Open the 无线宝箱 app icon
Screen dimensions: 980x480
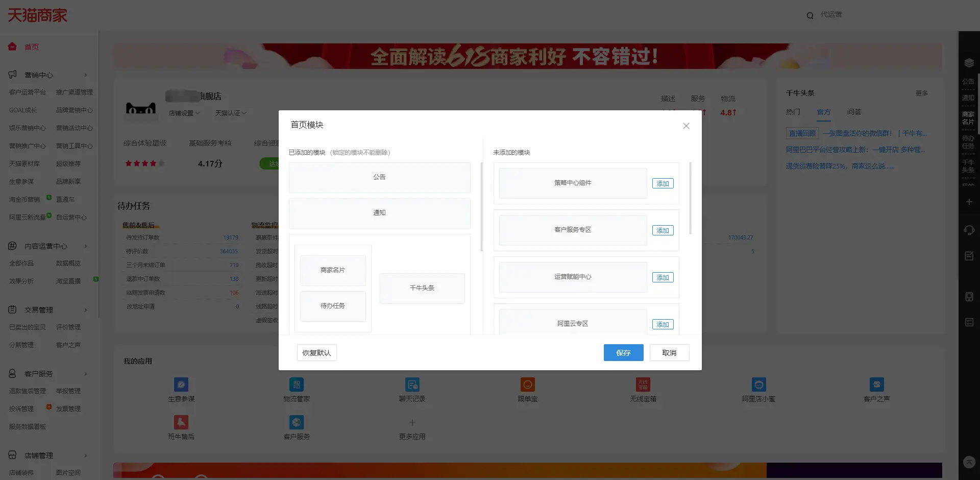click(x=643, y=385)
